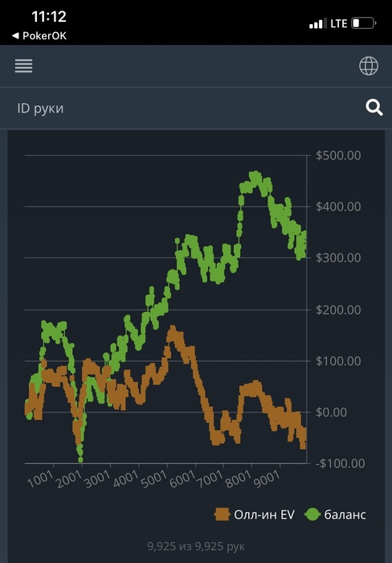392x563 pixels.
Task: Tap the green balance low below -$90
Action: pos(80,459)
